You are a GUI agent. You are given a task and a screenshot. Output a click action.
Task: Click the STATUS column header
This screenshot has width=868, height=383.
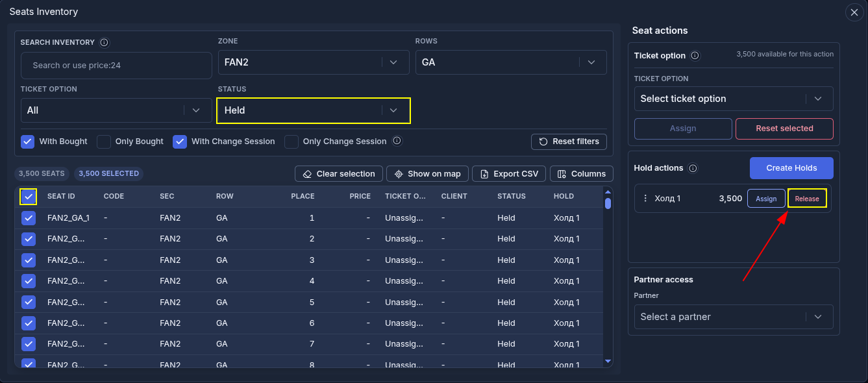[x=512, y=196]
